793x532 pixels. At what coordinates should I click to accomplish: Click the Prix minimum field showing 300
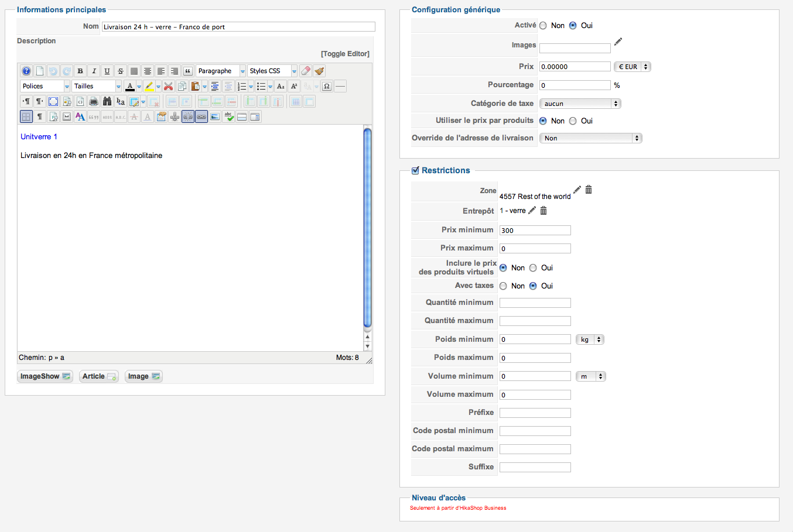click(x=535, y=231)
